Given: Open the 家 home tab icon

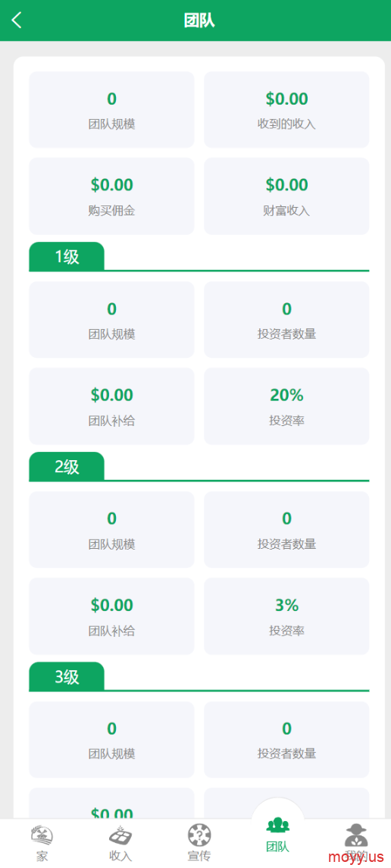Looking at the screenshot, I should pos(42,834).
